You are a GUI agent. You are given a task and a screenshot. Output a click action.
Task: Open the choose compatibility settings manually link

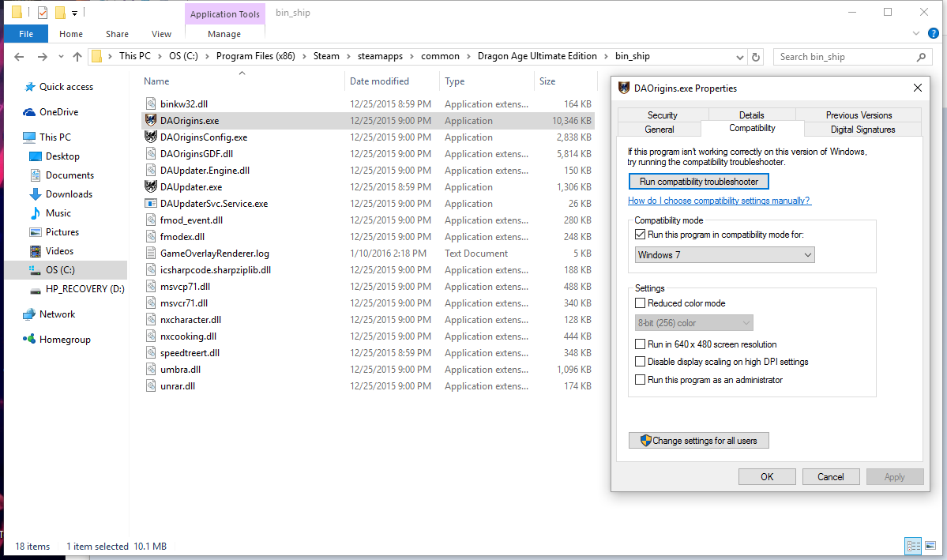[x=720, y=201]
